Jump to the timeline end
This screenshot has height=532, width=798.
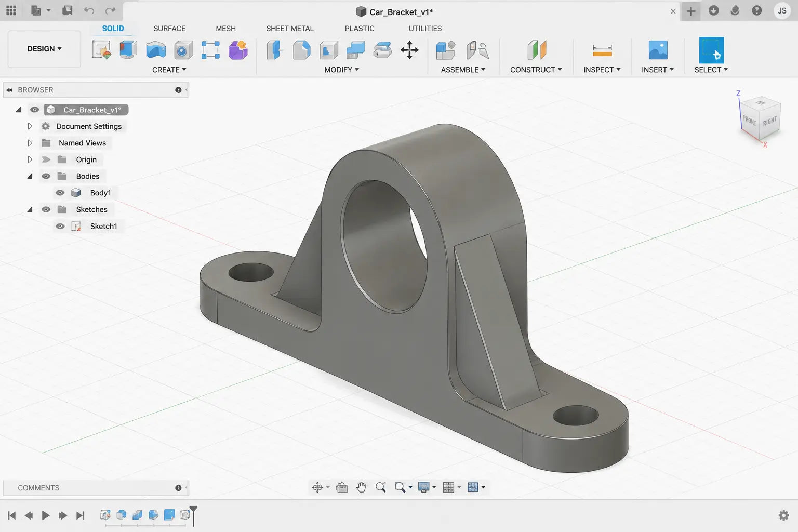click(x=80, y=515)
